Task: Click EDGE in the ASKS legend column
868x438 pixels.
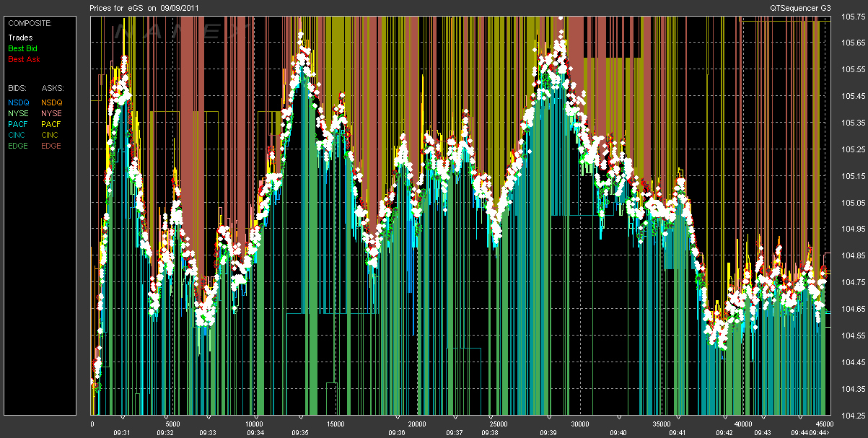Action: pyautogui.click(x=52, y=146)
